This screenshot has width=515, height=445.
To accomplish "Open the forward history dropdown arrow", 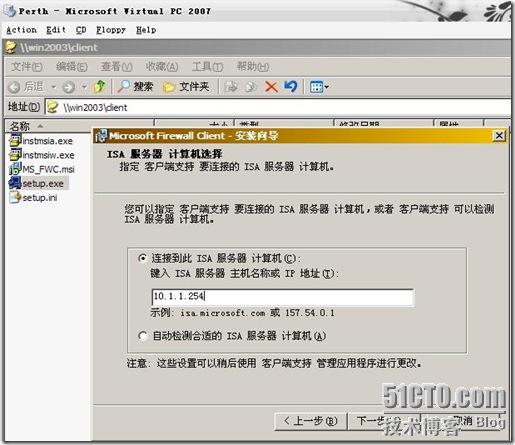I will coord(84,87).
